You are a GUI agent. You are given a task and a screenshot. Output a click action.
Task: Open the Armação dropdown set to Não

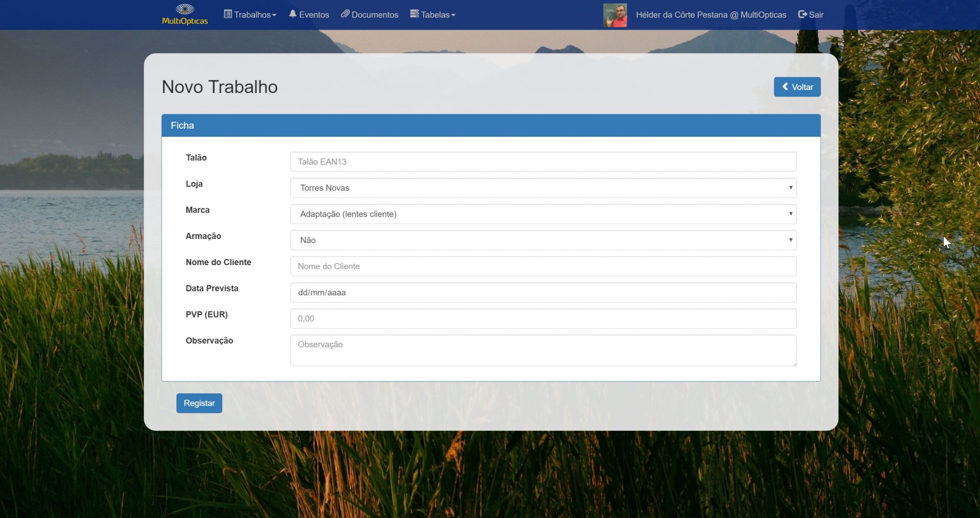[x=543, y=240]
